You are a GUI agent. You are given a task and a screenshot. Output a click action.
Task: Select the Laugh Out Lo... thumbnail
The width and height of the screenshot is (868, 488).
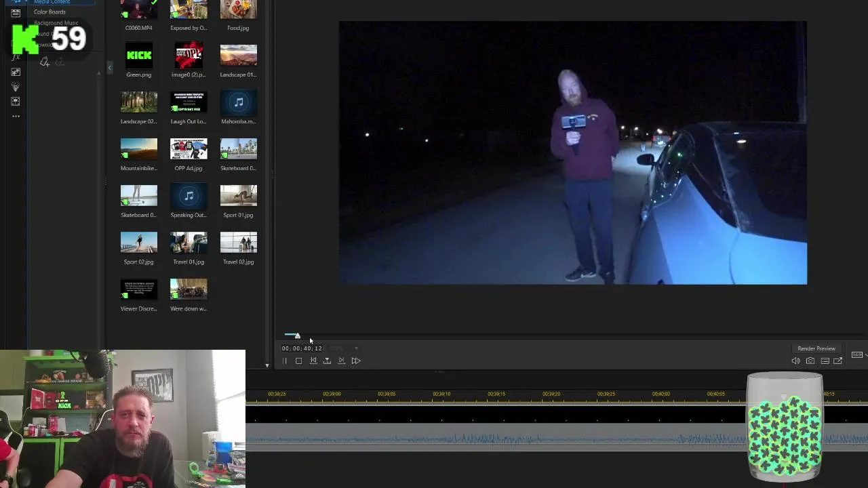tap(189, 102)
